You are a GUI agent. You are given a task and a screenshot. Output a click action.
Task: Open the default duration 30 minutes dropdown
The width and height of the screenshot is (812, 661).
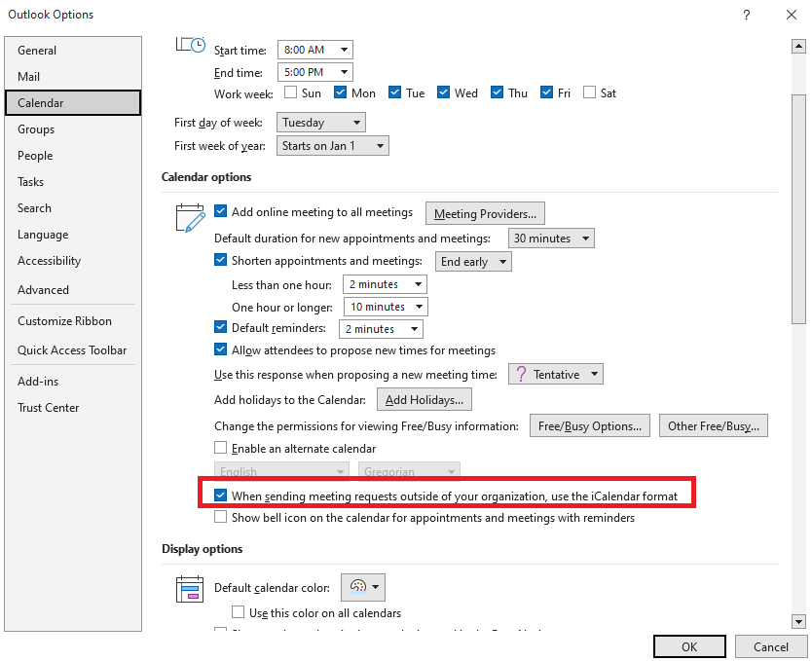pyautogui.click(x=551, y=239)
